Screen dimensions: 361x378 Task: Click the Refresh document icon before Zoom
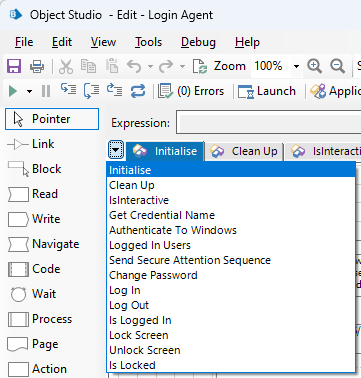tap(200, 66)
